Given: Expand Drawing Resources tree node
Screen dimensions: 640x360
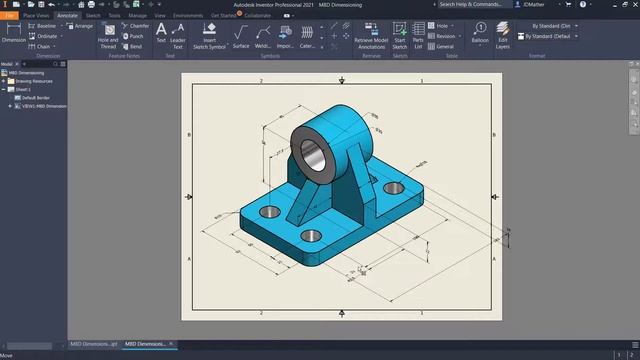Looking at the screenshot, I should point(4,81).
